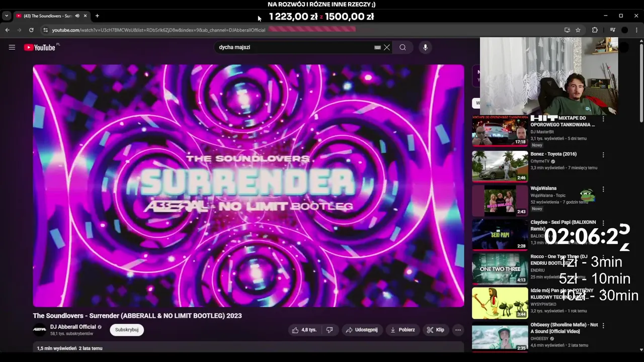Click the URL in the address bar
This screenshot has height=362, width=644.
click(158, 30)
